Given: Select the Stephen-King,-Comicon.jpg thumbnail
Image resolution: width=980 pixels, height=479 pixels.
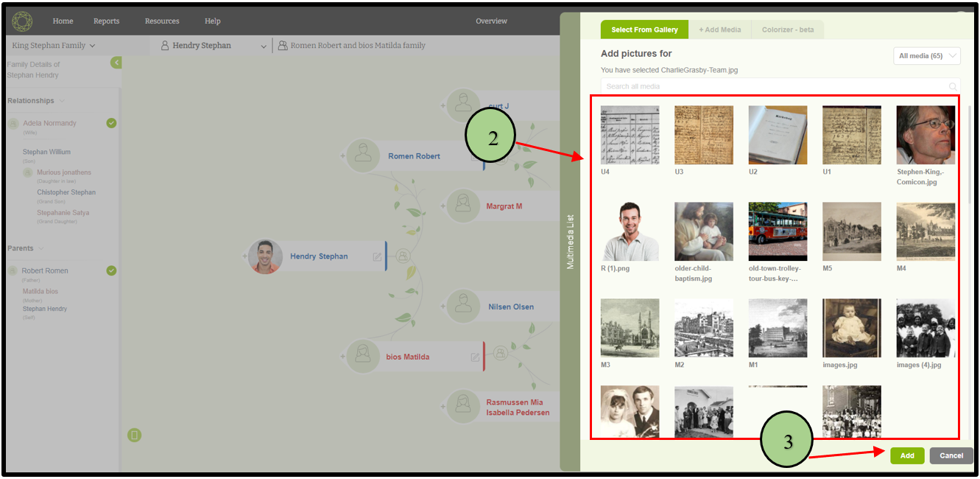Looking at the screenshot, I should point(925,135).
